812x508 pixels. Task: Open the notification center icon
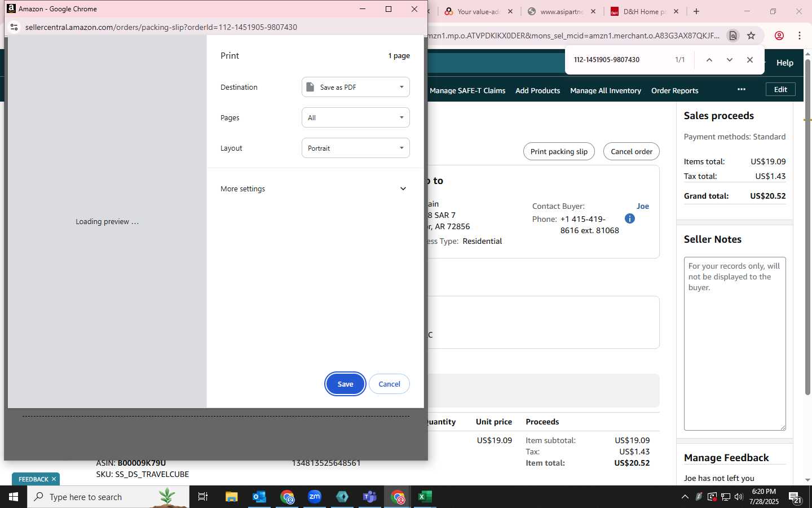[795, 497]
